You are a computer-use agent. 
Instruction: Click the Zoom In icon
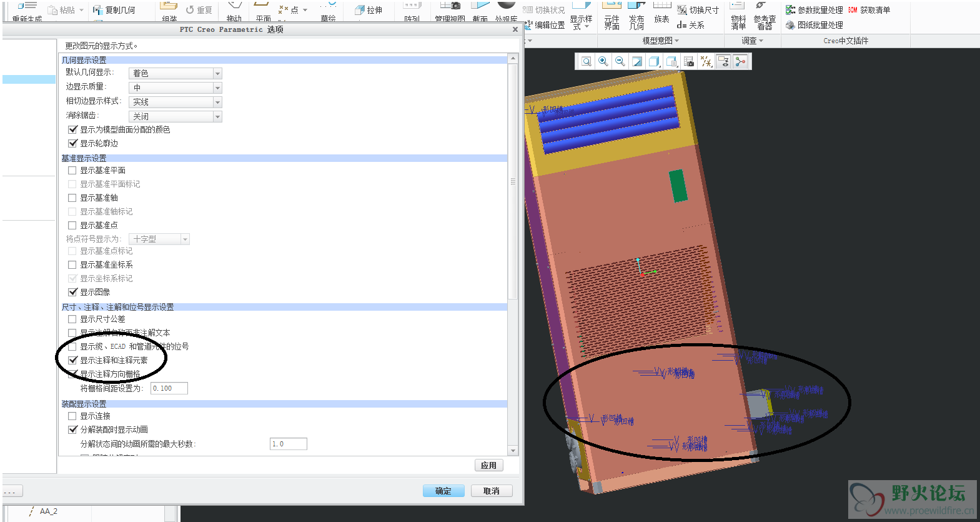point(603,61)
